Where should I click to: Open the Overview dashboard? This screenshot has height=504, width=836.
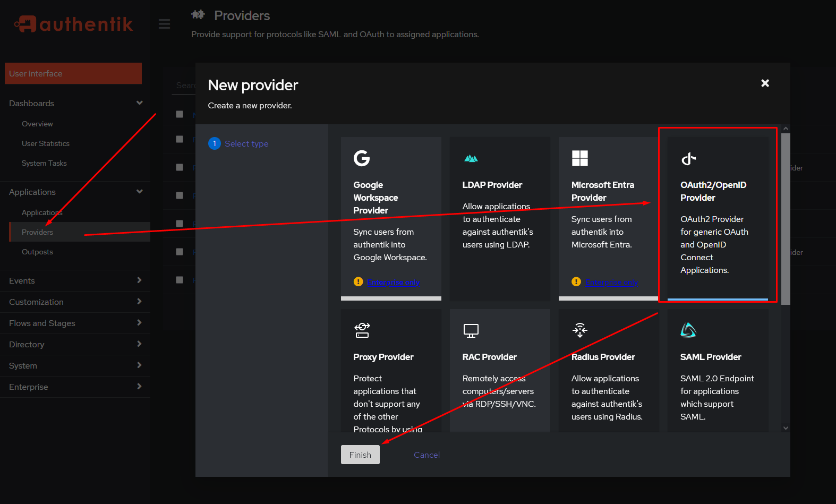point(37,124)
